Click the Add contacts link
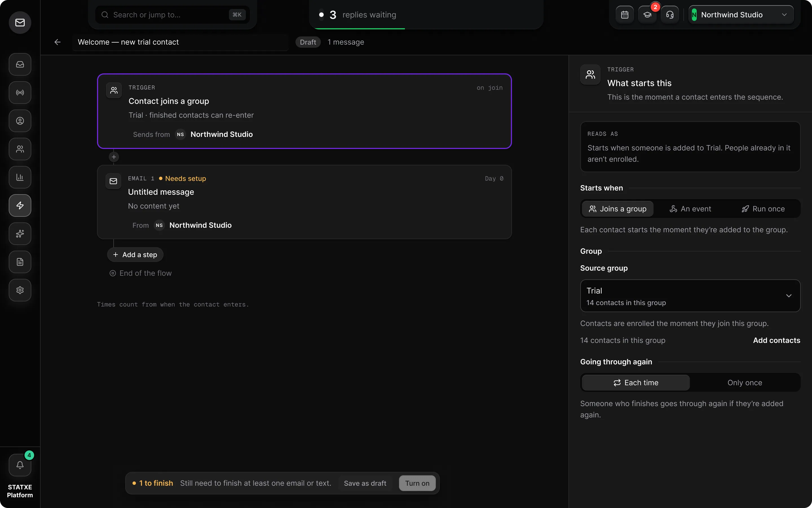 click(776, 340)
